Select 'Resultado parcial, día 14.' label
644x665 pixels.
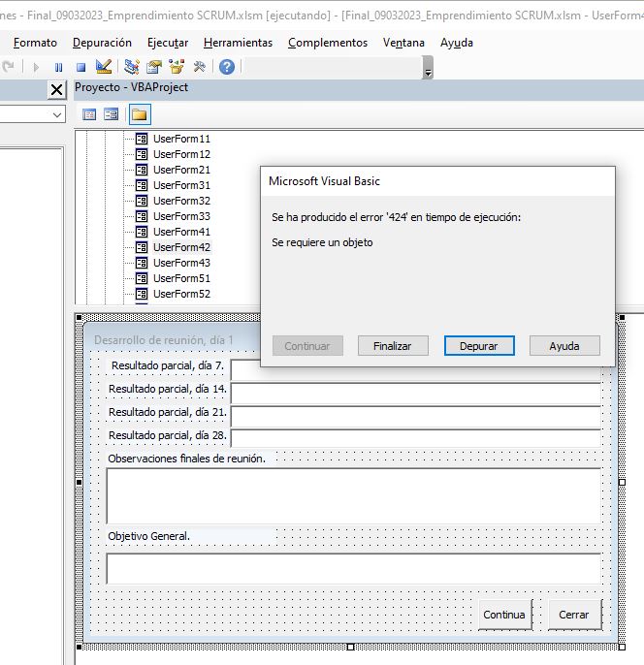[x=168, y=389]
